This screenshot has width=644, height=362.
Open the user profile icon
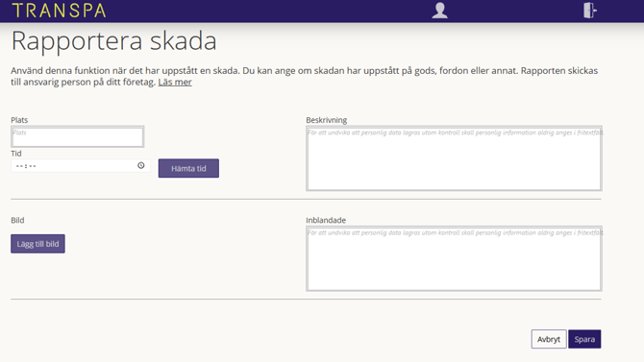pyautogui.click(x=439, y=11)
